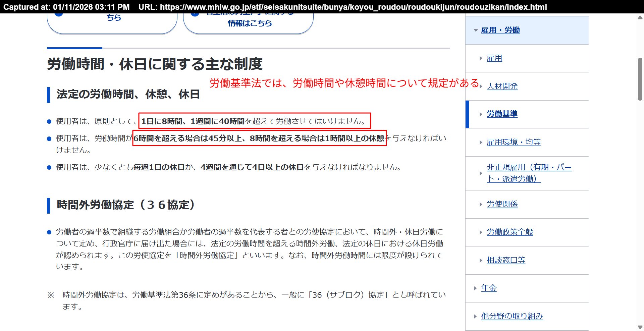This screenshot has height=331, width=644.
Task: Open 雇用環境・均等 link
Action: click(x=514, y=142)
